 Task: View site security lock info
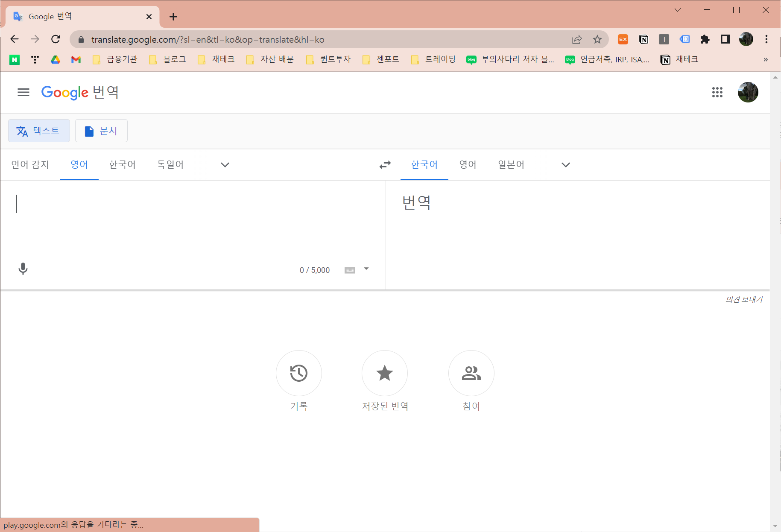point(81,40)
